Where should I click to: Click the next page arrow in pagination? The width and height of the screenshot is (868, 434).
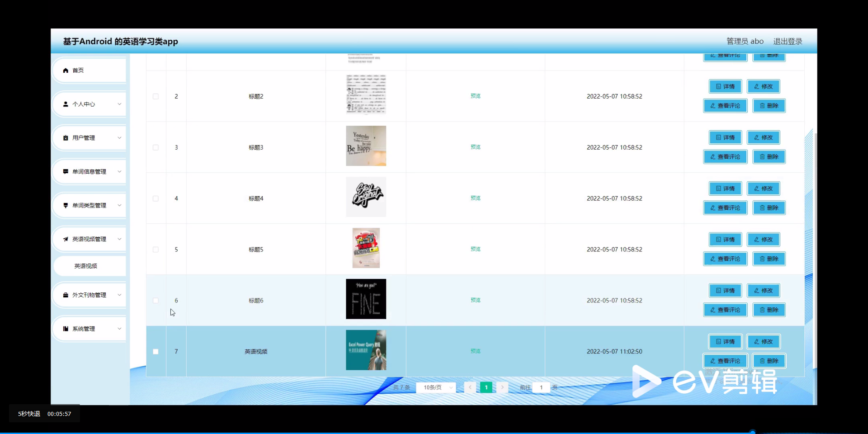[502, 387]
